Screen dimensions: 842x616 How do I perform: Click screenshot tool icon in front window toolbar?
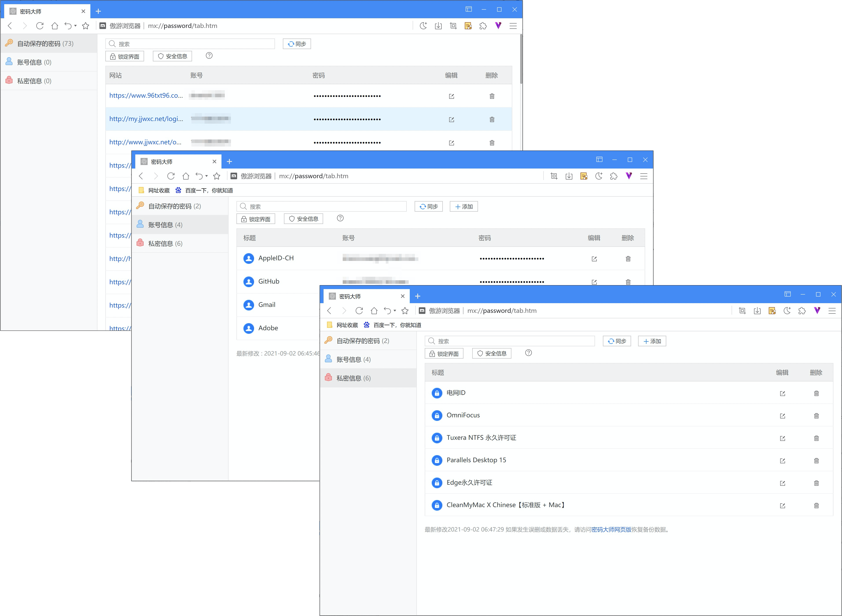[742, 311]
